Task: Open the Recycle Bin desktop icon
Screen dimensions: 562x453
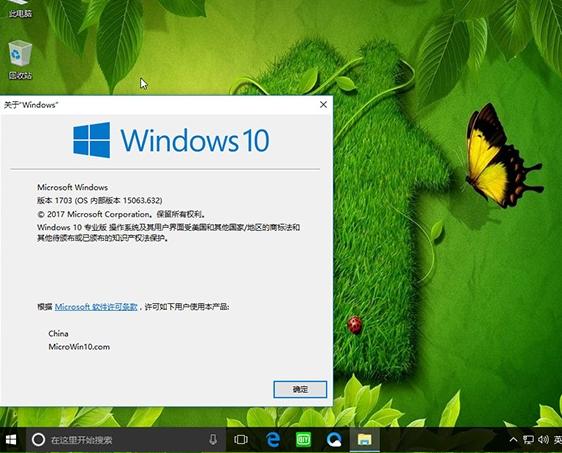Action: point(20,59)
